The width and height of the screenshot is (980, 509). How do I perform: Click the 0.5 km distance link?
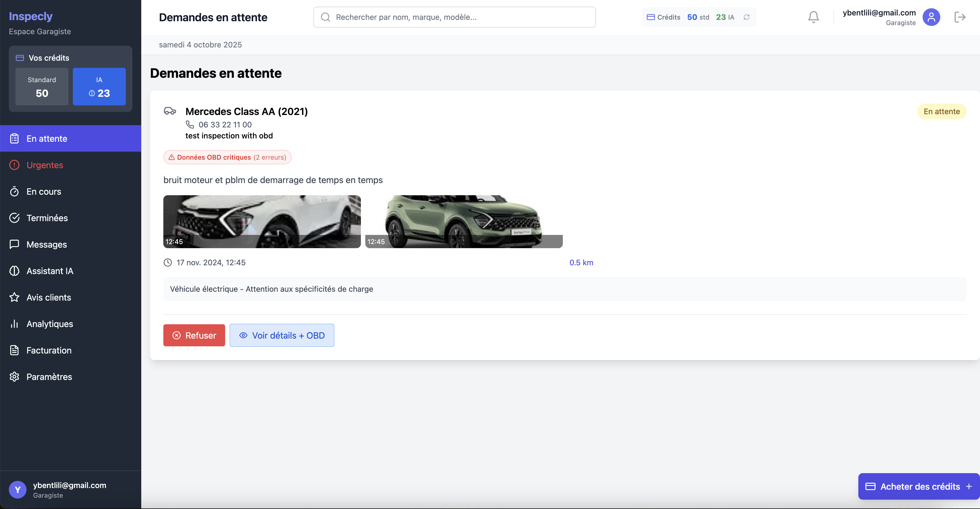coord(581,262)
